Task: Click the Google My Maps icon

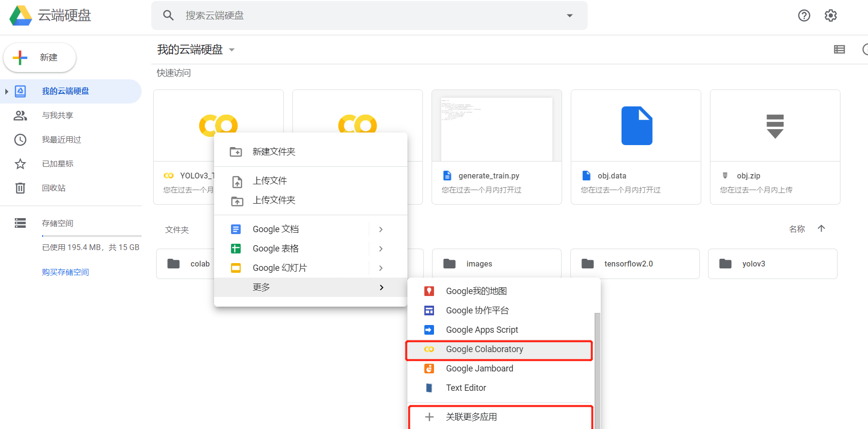Action: click(429, 291)
